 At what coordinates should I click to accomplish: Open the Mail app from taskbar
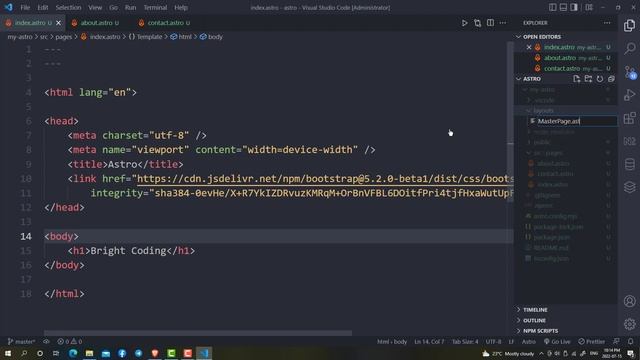(106, 353)
